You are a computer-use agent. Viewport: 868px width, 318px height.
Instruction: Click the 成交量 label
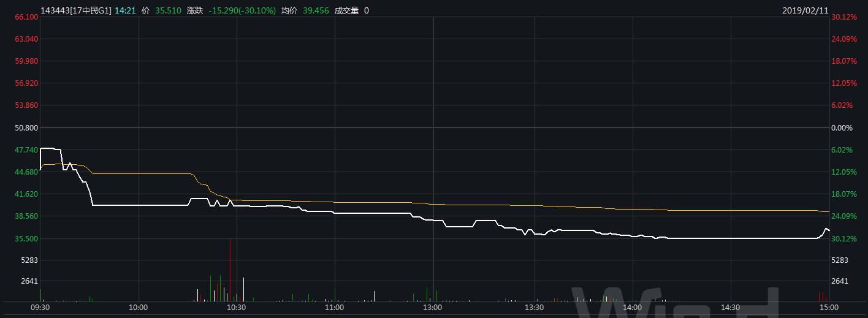(346, 10)
